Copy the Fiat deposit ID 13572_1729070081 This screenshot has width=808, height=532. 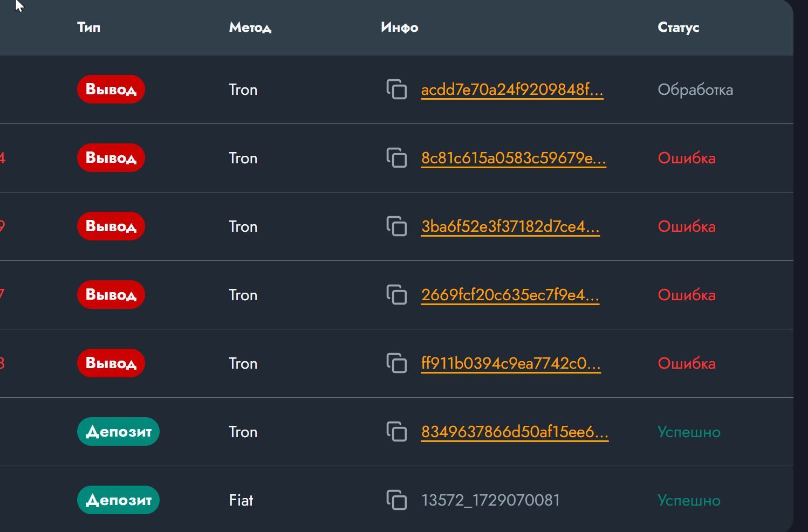tap(396, 500)
